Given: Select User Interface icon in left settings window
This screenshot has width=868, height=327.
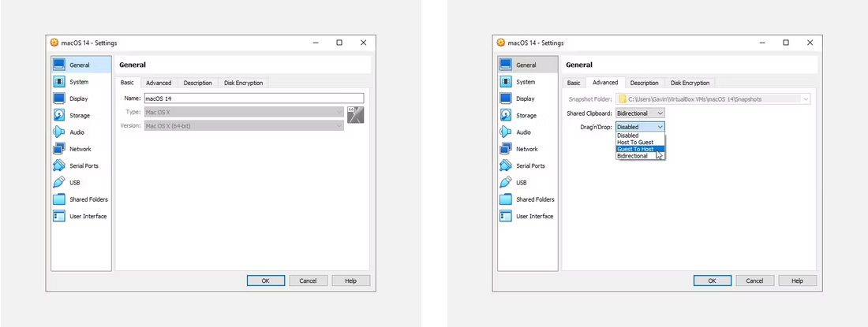Looking at the screenshot, I should tap(58, 217).
